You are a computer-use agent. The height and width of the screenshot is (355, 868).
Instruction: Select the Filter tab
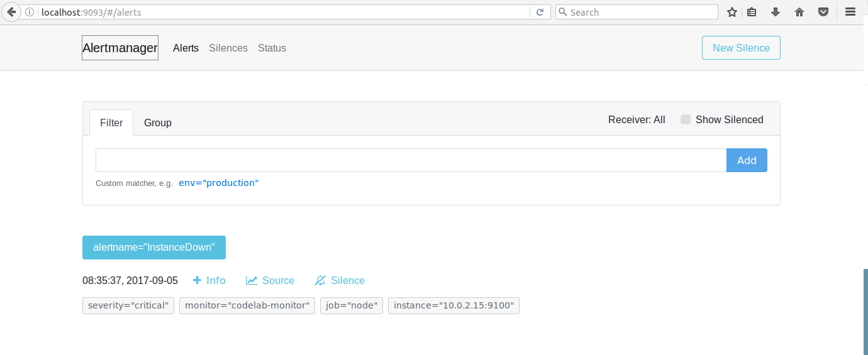[111, 123]
